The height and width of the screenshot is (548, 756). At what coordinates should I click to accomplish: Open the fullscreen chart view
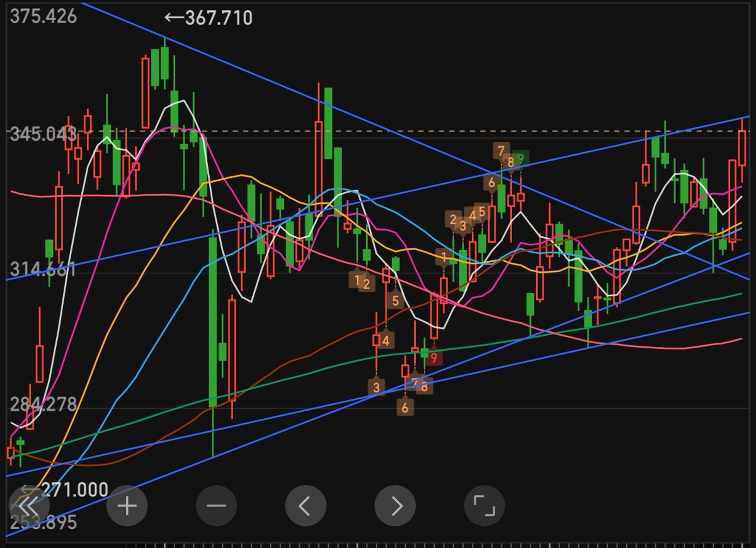pos(484,505)
